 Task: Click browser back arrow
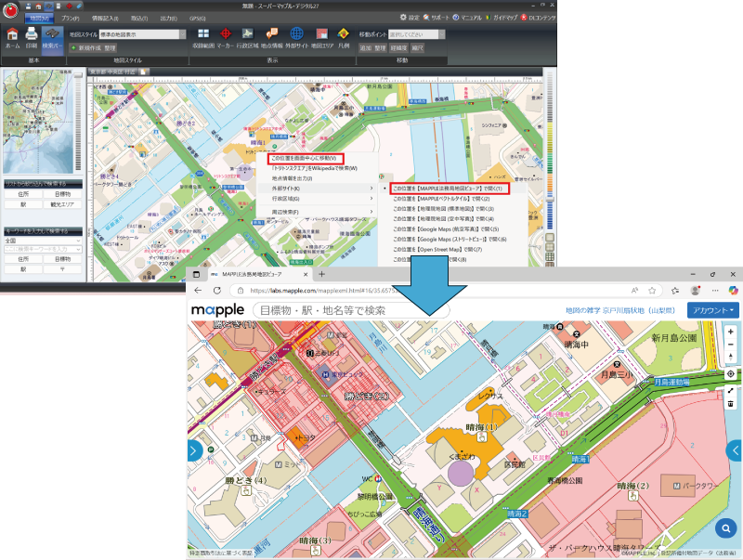click(x=198, y=291)
